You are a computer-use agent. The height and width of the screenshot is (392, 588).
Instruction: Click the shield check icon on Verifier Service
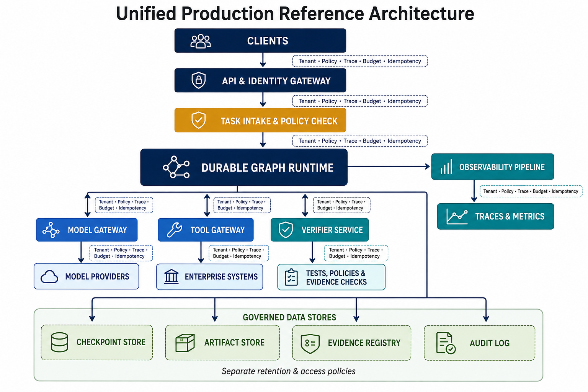pyautogui.click(x=286, y=230)
